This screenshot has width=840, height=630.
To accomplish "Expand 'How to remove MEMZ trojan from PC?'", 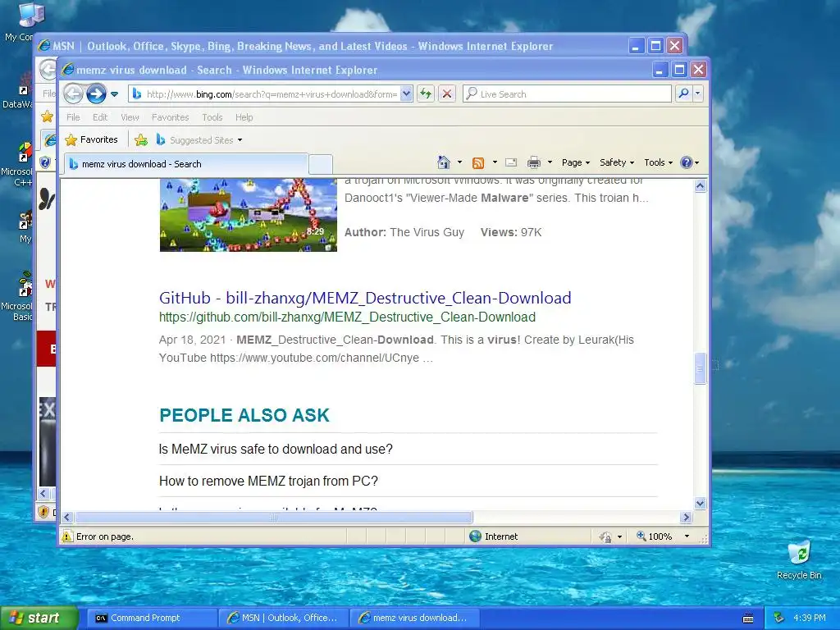I will click(x=268, y=481).
